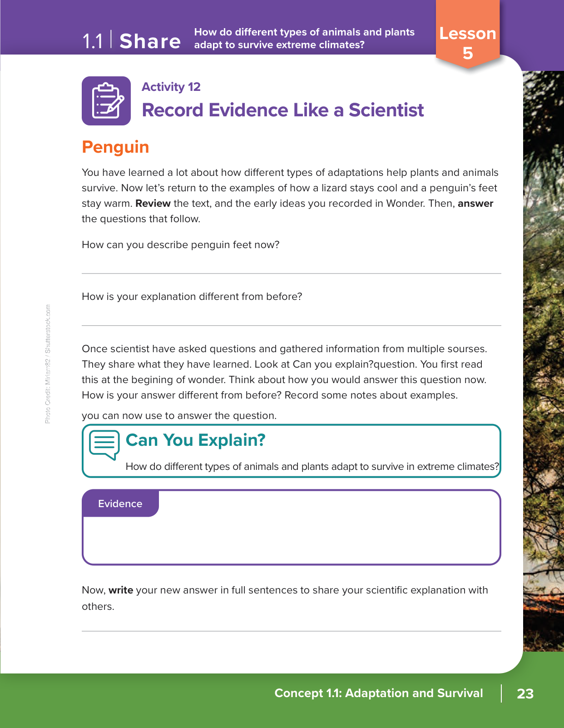564x728 pixels.
Task: Click the Record Evidence Like a Scientist title
Action: [282, 110]
